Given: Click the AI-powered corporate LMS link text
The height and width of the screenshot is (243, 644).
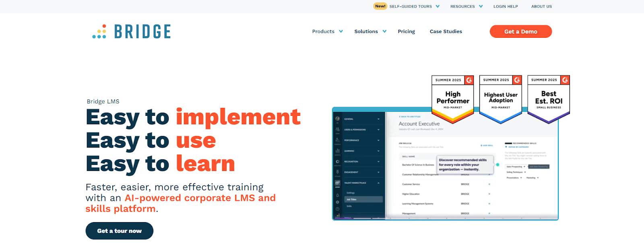Looking at the screenshot, I should [181, 203].
